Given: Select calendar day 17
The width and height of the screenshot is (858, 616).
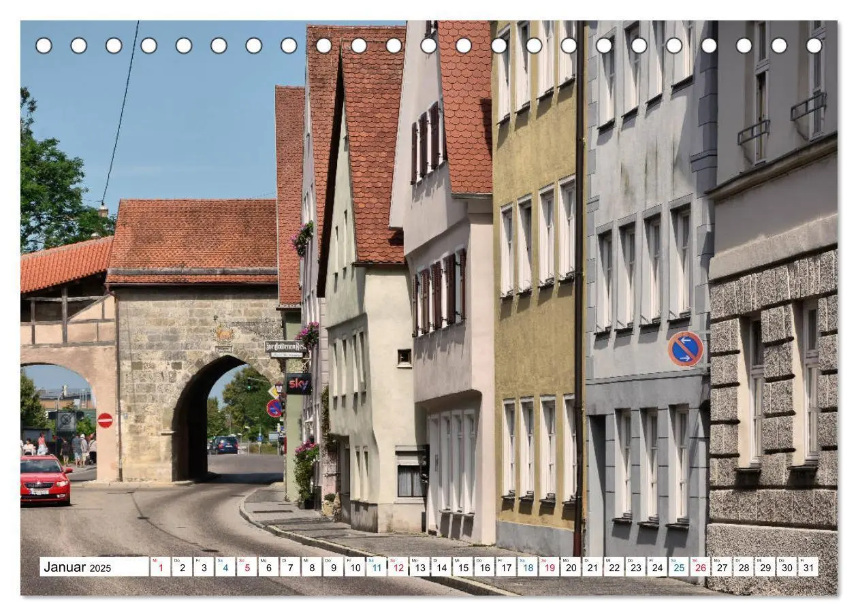Looking at the screenshot, I should (x=506, y=566).
